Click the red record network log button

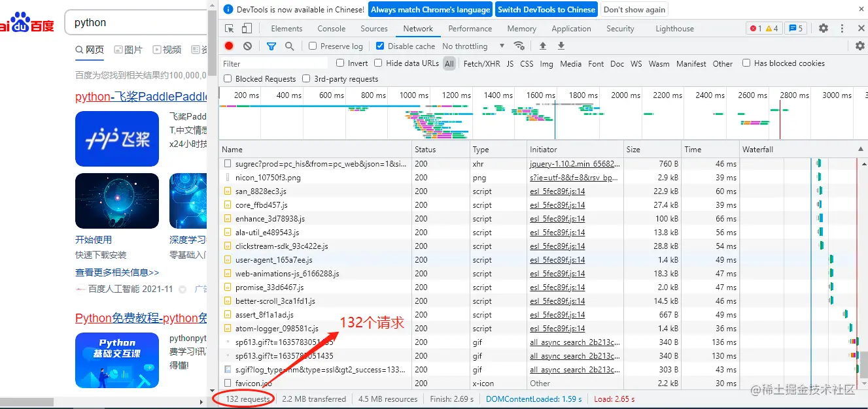click(x=229, y=46)
